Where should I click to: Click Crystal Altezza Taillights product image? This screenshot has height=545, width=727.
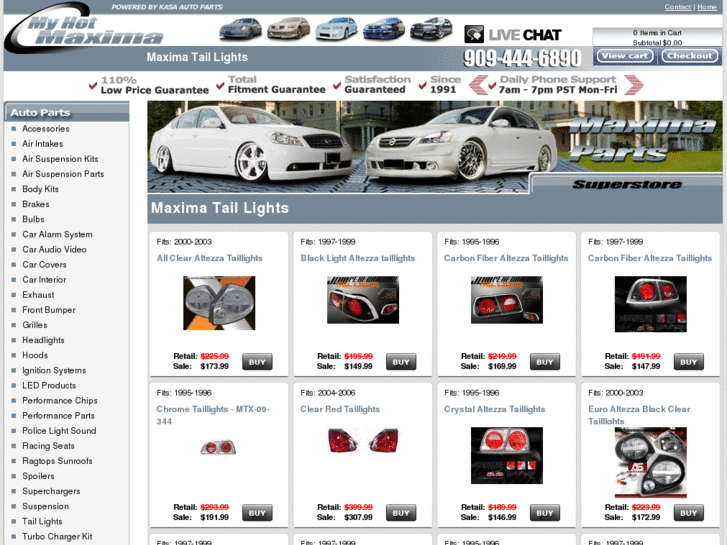[507, 455]
